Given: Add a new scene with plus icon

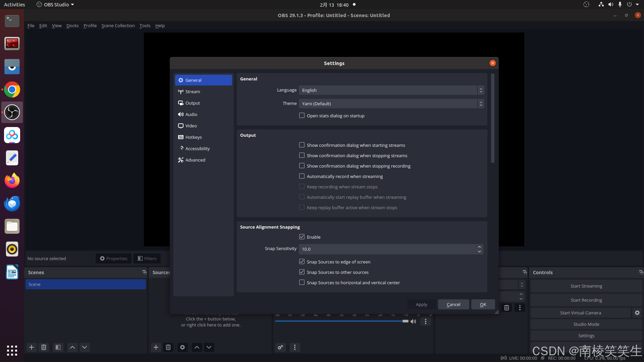Looking at the screenshot, I should [32, 347].
